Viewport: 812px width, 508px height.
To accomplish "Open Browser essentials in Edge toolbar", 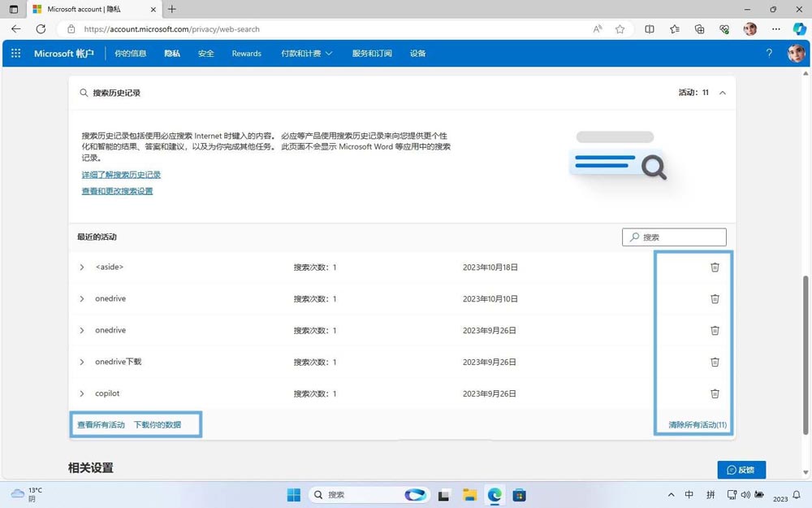I will (x=723, y=28).
